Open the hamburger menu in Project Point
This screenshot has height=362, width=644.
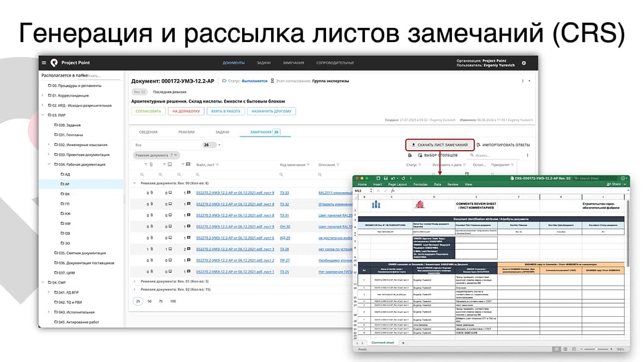pos(44,62)
